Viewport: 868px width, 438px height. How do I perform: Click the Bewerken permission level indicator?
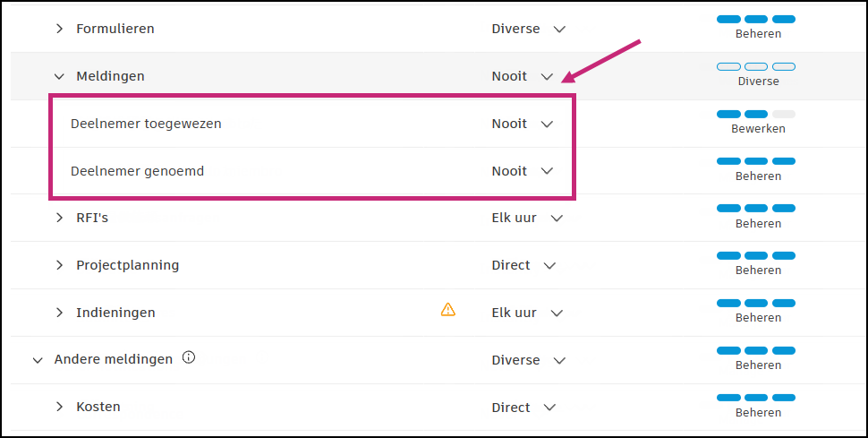[757, 121]
